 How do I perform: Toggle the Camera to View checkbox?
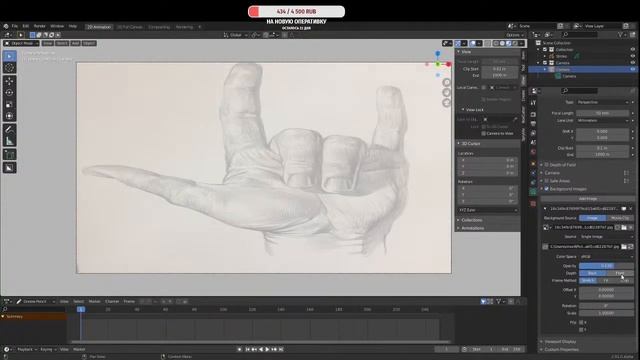coord(484,133)
